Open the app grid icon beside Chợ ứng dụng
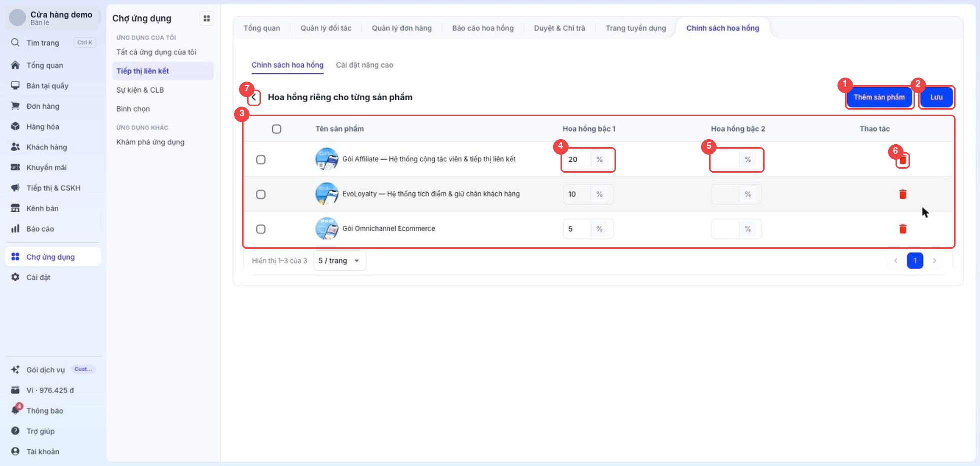980x466 pixels. (206, 19)
